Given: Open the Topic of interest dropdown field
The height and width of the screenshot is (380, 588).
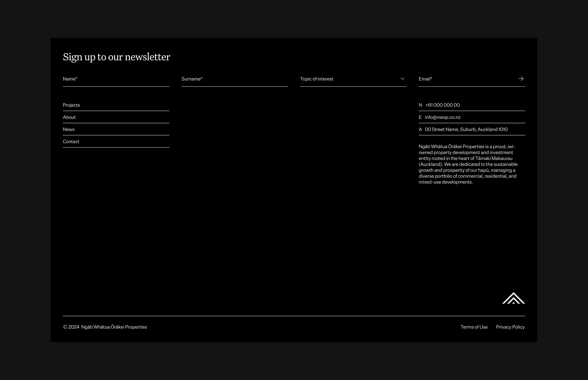Looking at the screenshot, I should (346, 79).
